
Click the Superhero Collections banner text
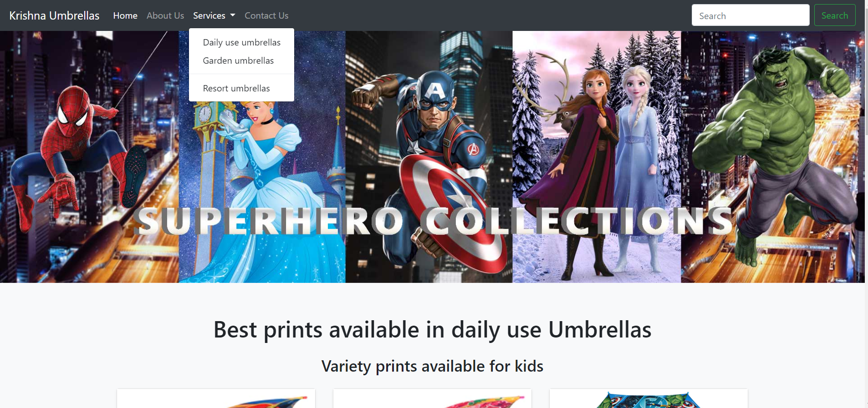pyautogui.click(x=434, y=221)
